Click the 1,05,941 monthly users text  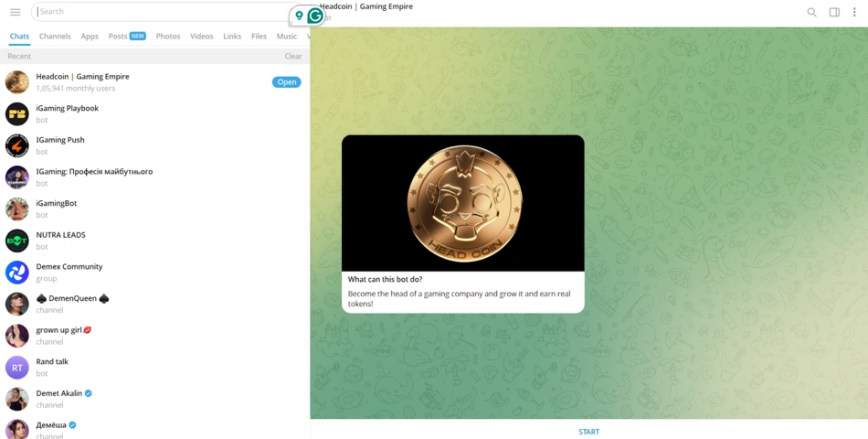[x=76, y=88]
